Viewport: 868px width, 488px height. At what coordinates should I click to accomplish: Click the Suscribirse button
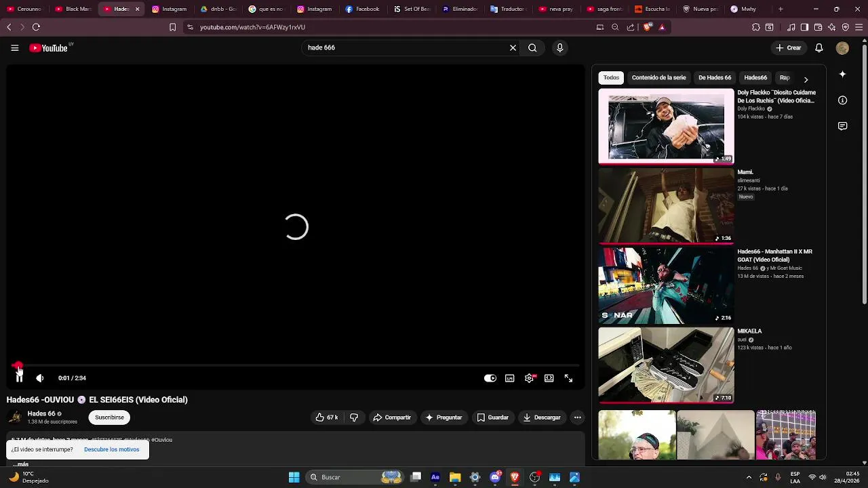(x=109, y=418)
